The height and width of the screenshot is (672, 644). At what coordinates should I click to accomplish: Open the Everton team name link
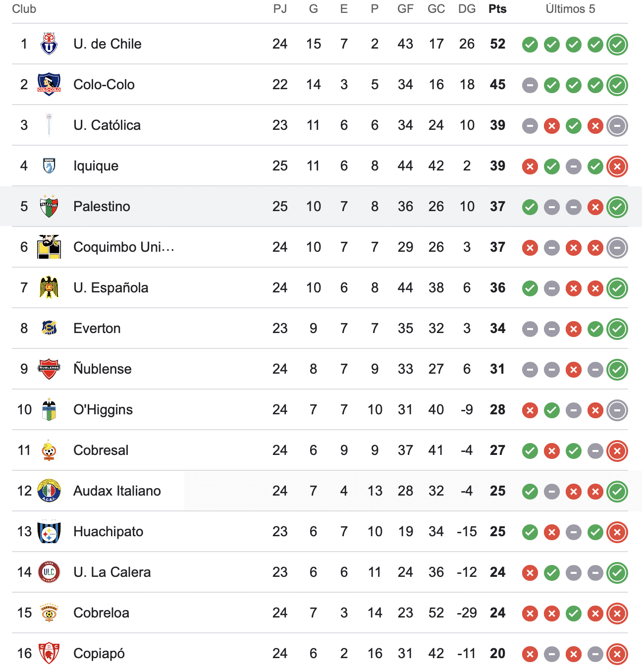coord(97,329)
